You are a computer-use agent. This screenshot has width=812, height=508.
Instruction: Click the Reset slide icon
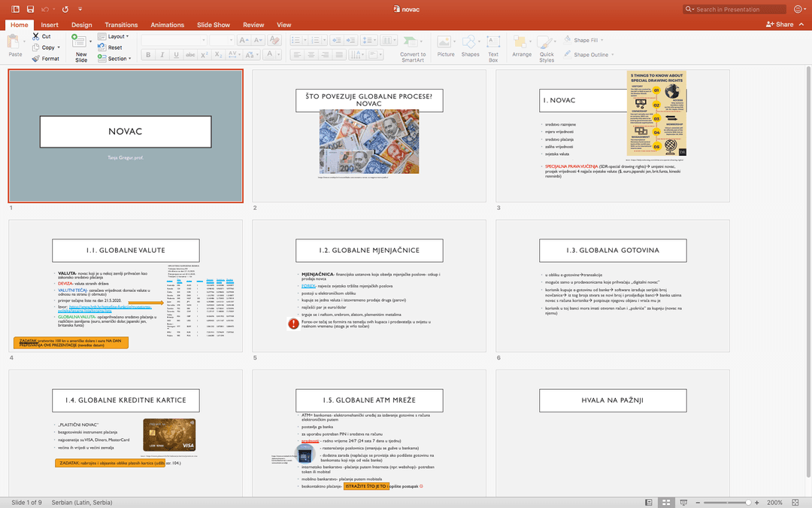[x=103, y=47]
